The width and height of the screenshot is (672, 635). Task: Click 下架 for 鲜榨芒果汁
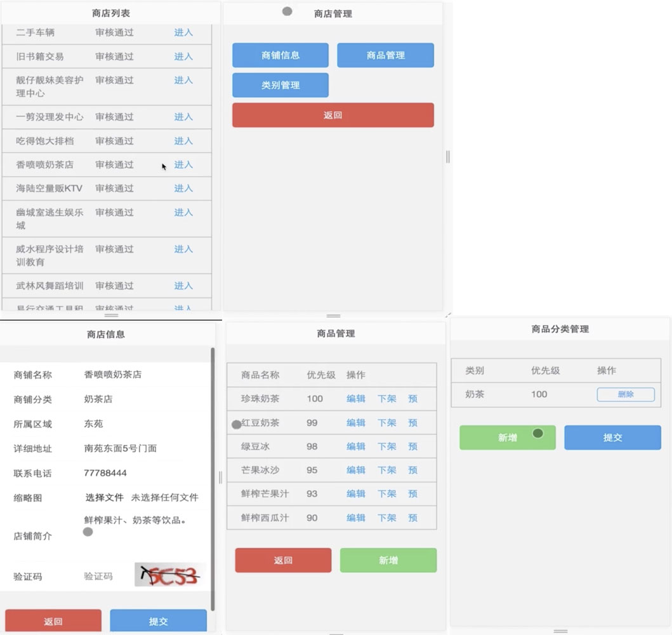pyautogui.click(x=386, y=494)
